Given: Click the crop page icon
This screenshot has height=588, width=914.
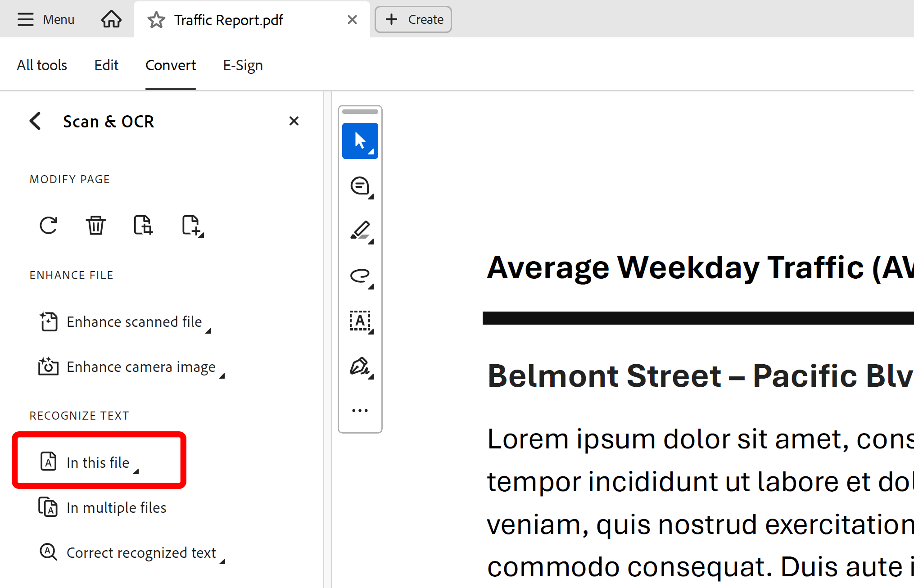Looking at the screenshot, I should point(143,225).
